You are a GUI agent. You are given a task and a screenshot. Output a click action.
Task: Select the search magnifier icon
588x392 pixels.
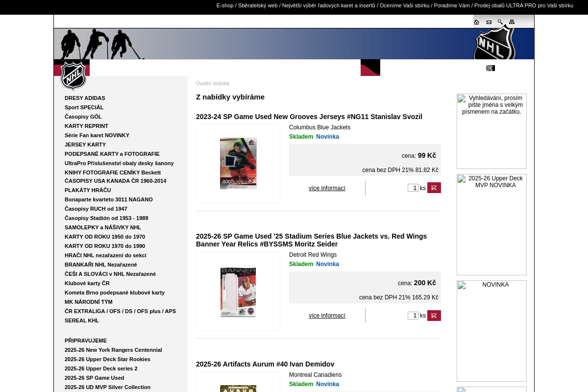(500, 22)
